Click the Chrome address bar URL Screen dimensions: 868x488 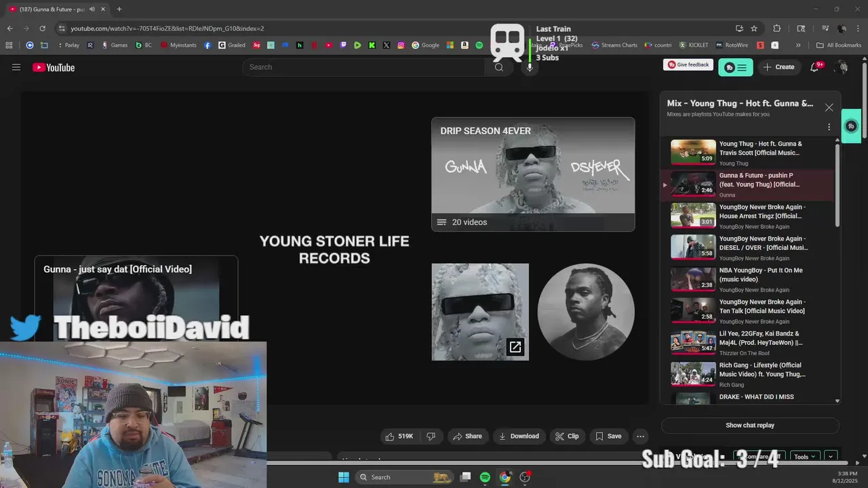(167, 28)
